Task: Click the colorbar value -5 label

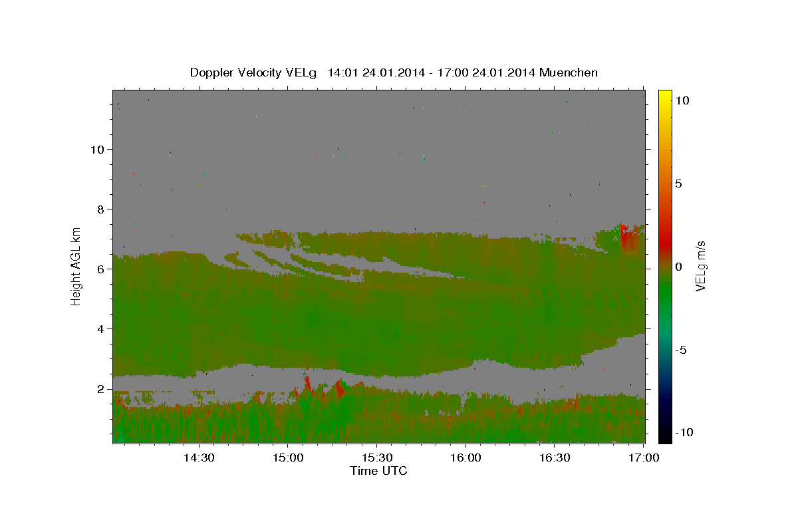Action: (x=681, y=350)
